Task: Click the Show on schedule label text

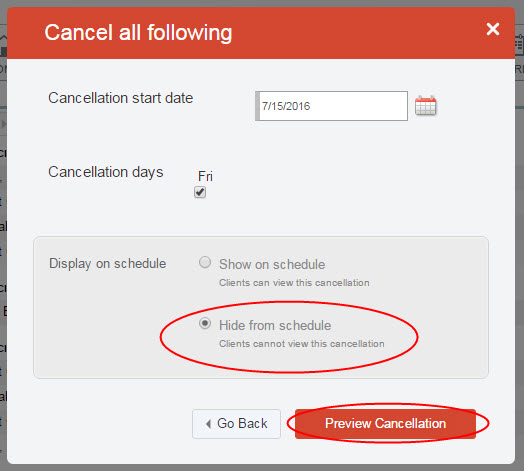Action: pyautogui.click(x=272, y=264)
